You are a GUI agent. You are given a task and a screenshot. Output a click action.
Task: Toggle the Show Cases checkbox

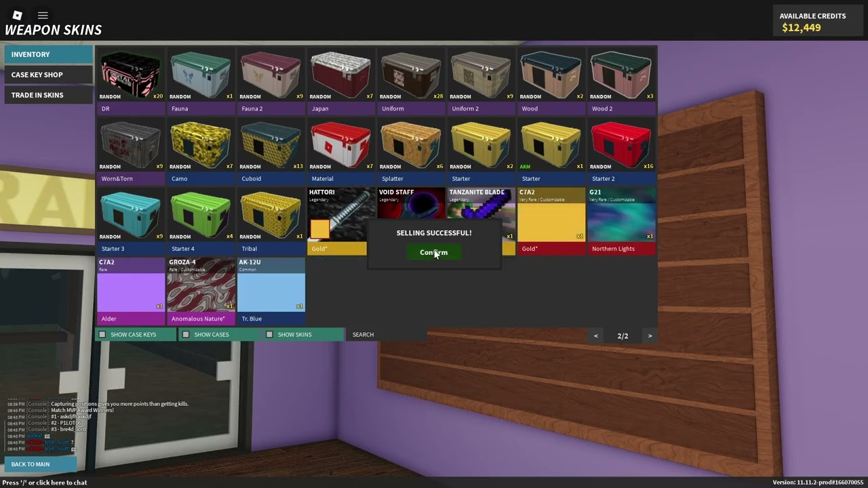(186, 334)
